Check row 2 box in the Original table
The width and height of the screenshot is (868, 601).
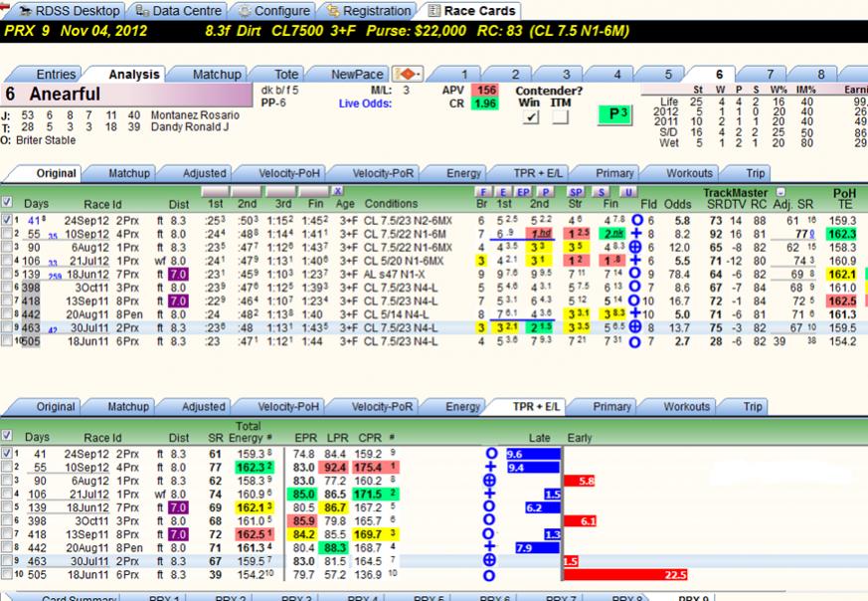coord(7,234)
